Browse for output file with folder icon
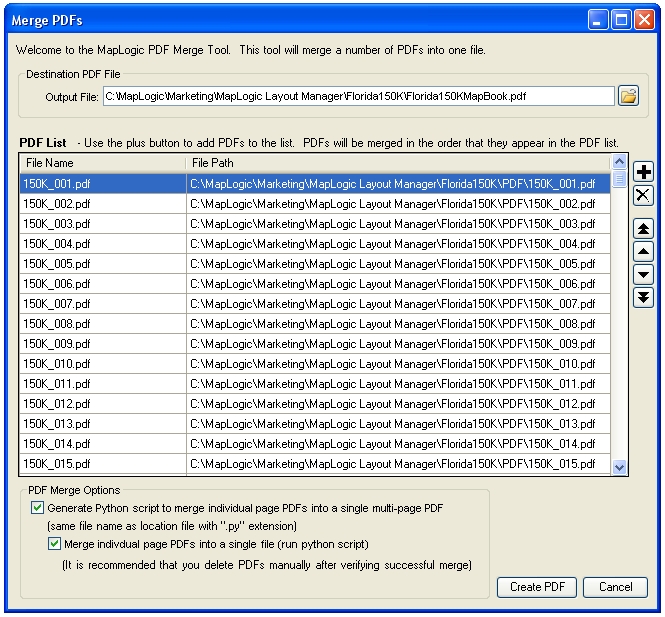The image size is (665, 617). coord(628,96)
